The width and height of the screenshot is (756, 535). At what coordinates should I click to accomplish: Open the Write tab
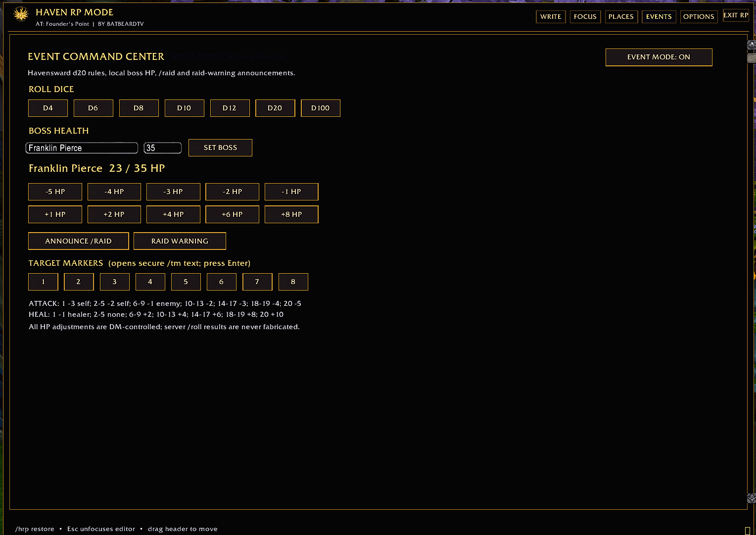(551, 17)
